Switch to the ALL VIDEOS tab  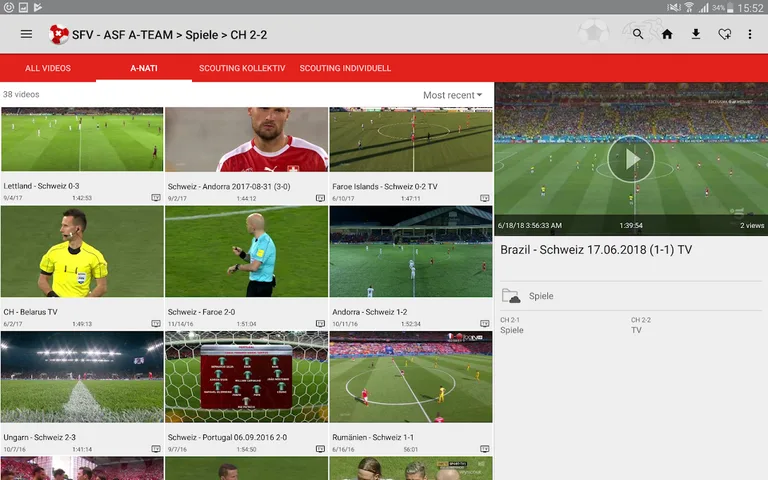click(48, 69)
